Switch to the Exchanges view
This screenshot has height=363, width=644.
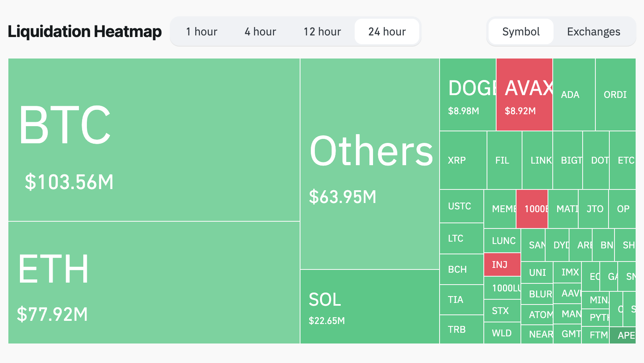[594, 31]
